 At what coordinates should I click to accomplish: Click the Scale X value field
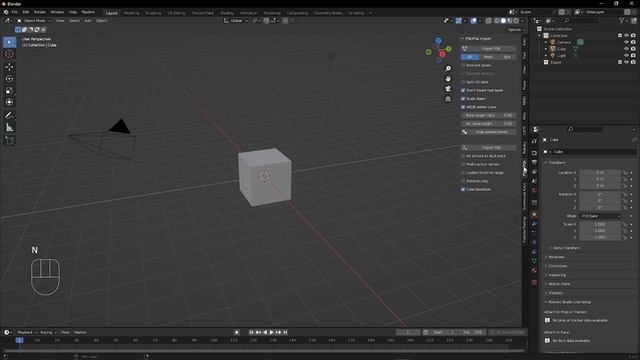coord(600,224)
